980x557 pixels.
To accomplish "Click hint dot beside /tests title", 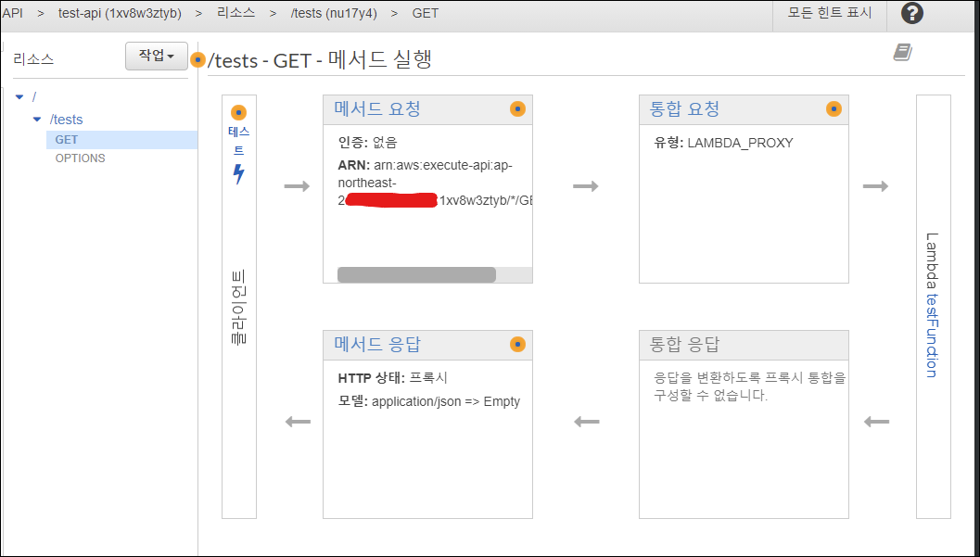I will [x=197, y=60].
